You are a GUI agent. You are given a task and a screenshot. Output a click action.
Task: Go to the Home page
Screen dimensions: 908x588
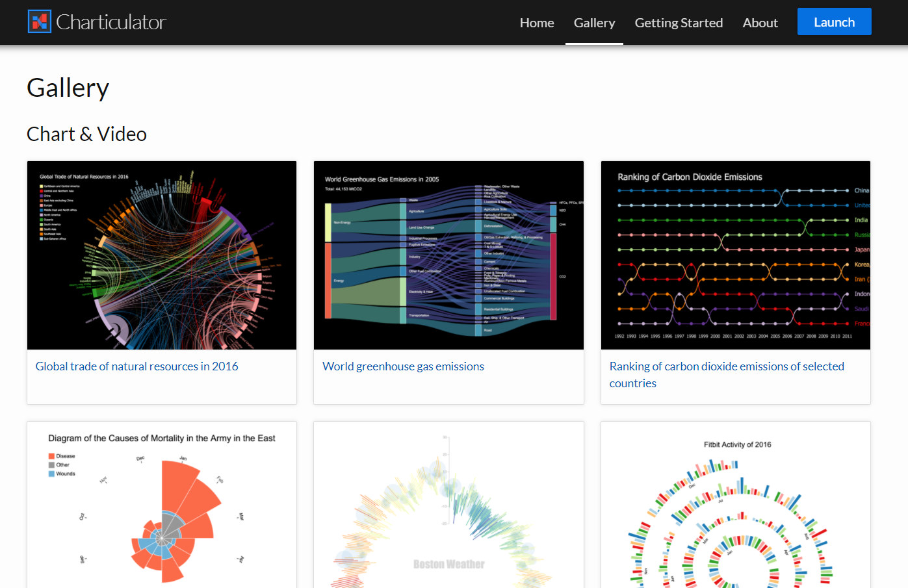[536, 23]
